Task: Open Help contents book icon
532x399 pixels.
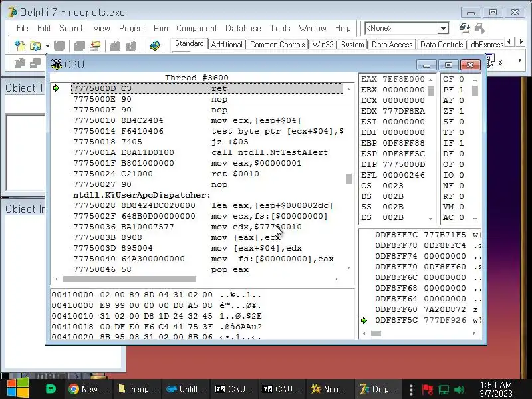Action: click(155, 45)
